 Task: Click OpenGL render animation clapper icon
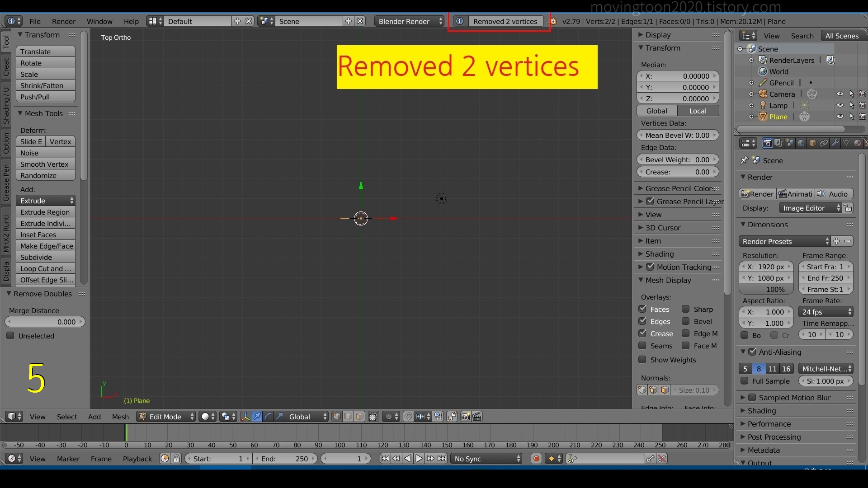tap(477, 417)
